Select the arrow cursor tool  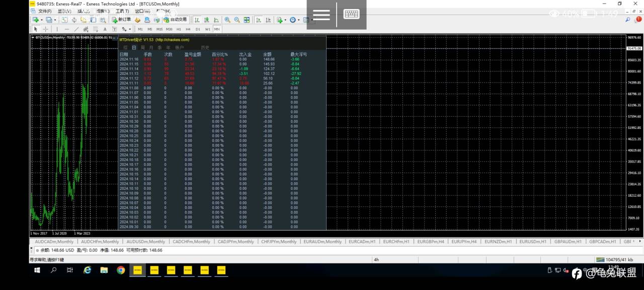click(36, 29)
